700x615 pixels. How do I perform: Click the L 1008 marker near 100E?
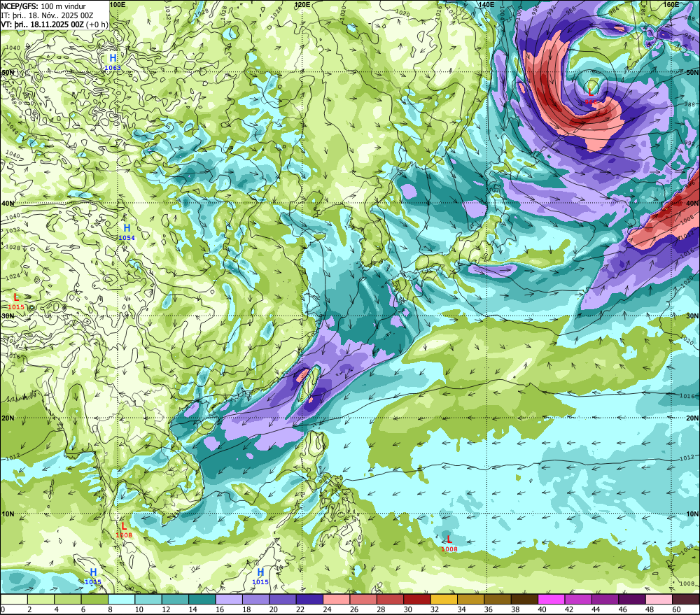tap(124, 526)
